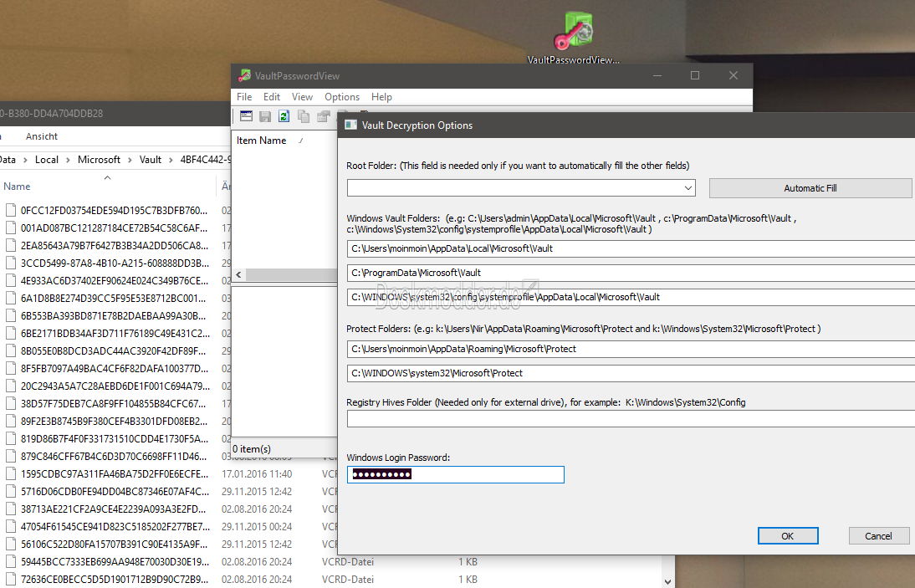Select file icon of 0FCC12FD03754EDE594D195C7B3DFB760
Screen dimensions: 915x588
tap(11, 210)
